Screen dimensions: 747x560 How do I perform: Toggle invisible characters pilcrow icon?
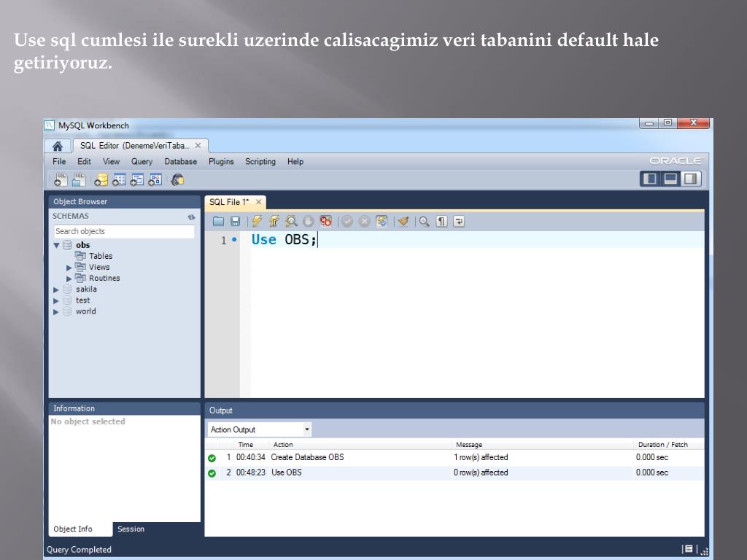pyautogui.click(x=441, y=221)
